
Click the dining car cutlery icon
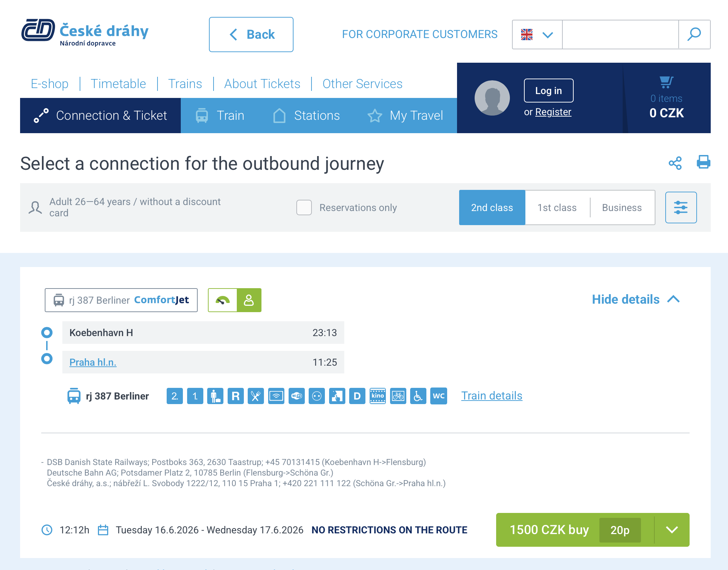(x=255, y=396)
